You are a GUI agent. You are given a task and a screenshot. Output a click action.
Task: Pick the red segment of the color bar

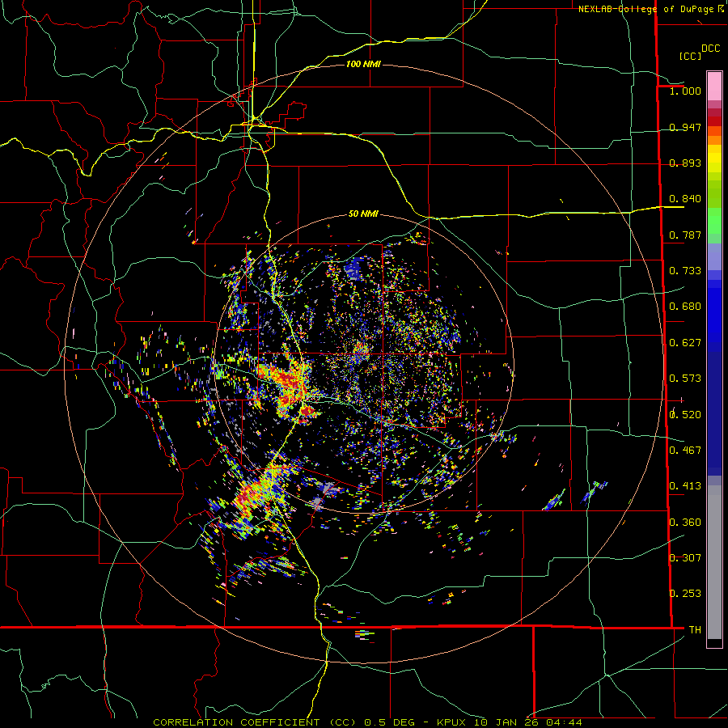714,121
